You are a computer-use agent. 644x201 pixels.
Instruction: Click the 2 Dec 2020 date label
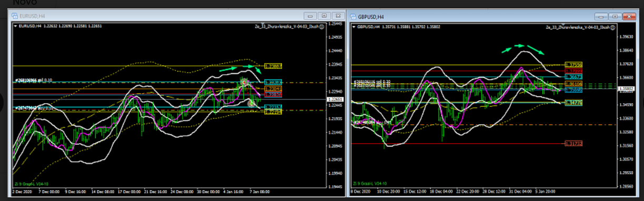pos(22,192)
